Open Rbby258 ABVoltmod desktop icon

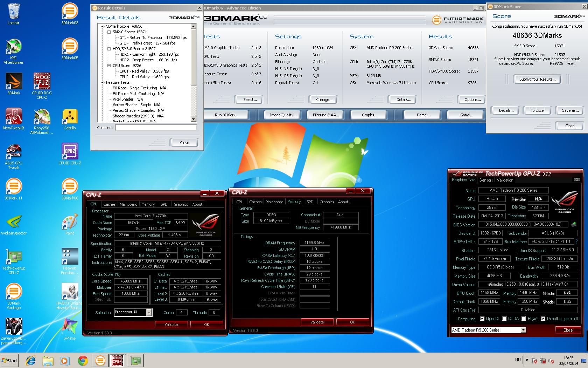coord(42,121)
